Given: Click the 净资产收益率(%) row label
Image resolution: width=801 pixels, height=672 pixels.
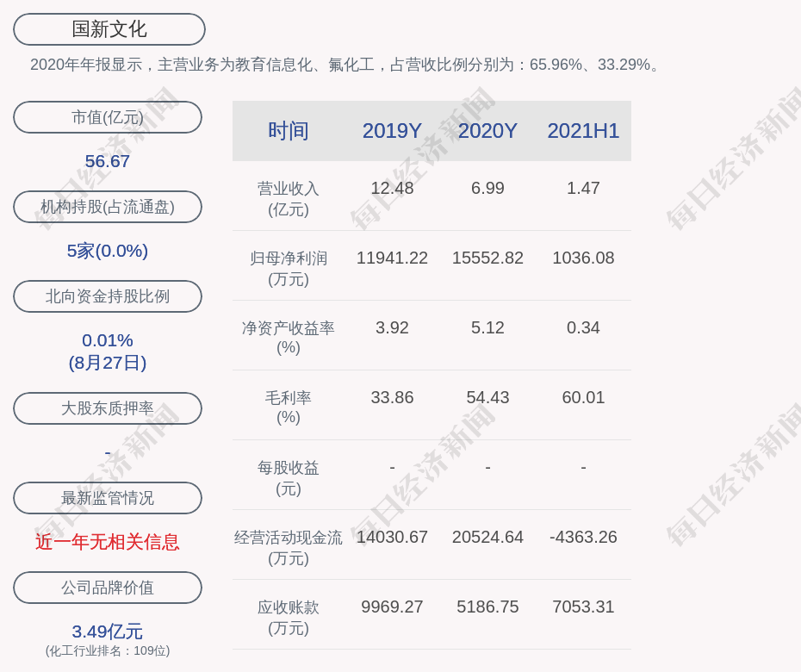Looking at the screenshot, I should pos(289,338).
